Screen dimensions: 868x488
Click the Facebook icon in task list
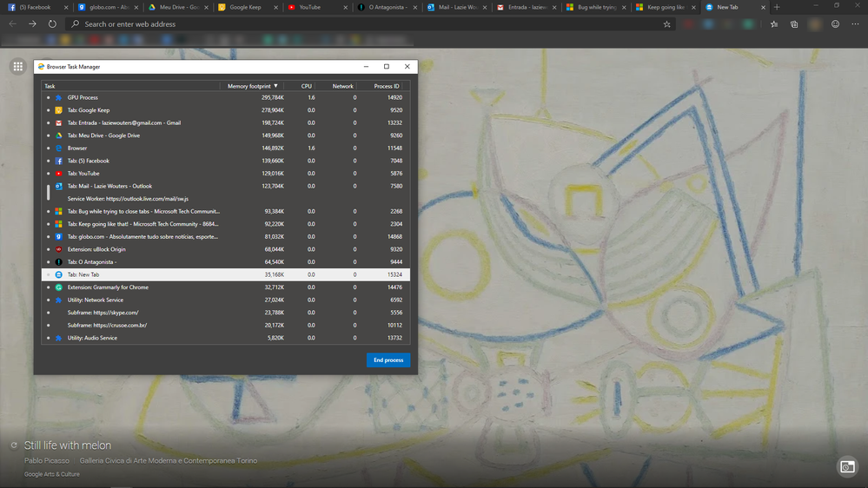point(59,161)
